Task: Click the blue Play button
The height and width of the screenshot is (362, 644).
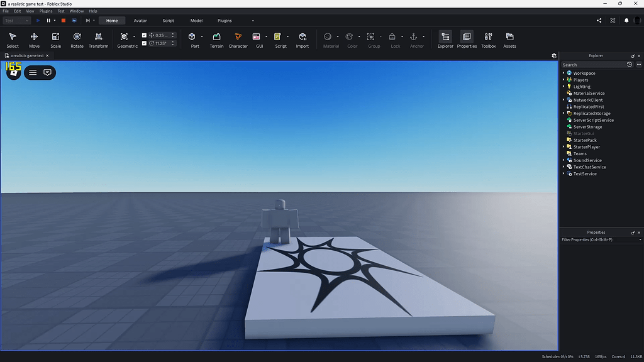Action: click(x=38, y=21)
